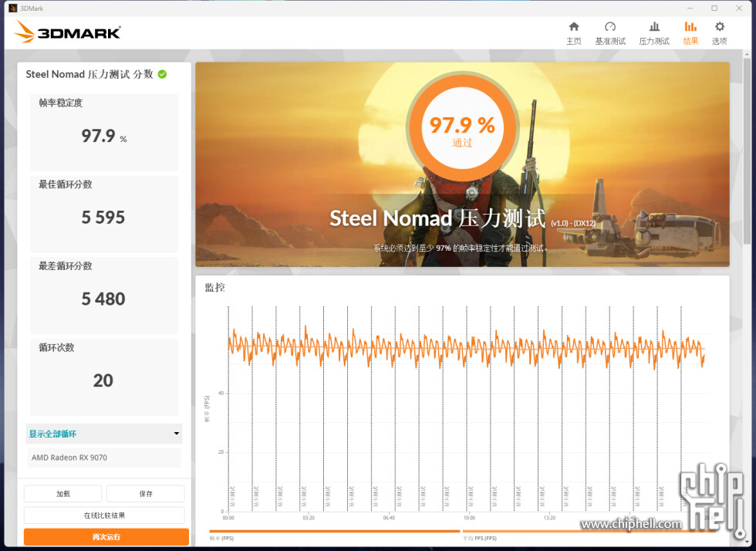Click the 监控 monitoring heading
The height and width of the screenshot is (551, 756).
click(215, 288)
